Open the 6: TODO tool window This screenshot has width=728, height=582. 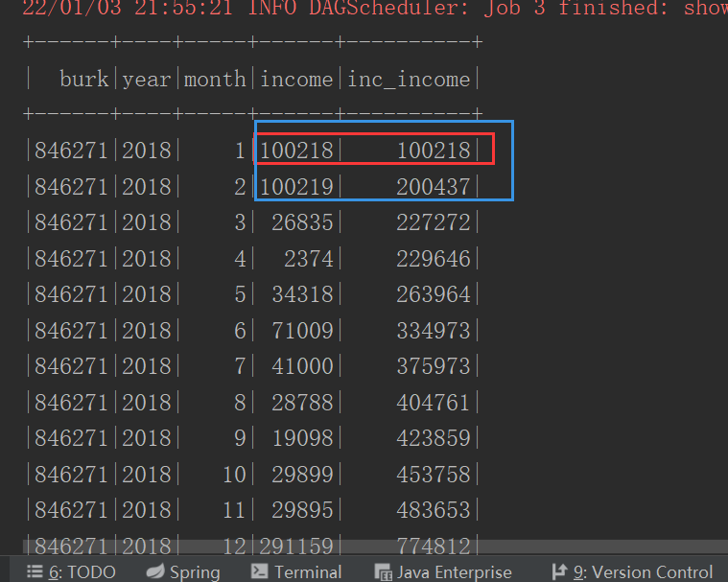pos(71,571)
